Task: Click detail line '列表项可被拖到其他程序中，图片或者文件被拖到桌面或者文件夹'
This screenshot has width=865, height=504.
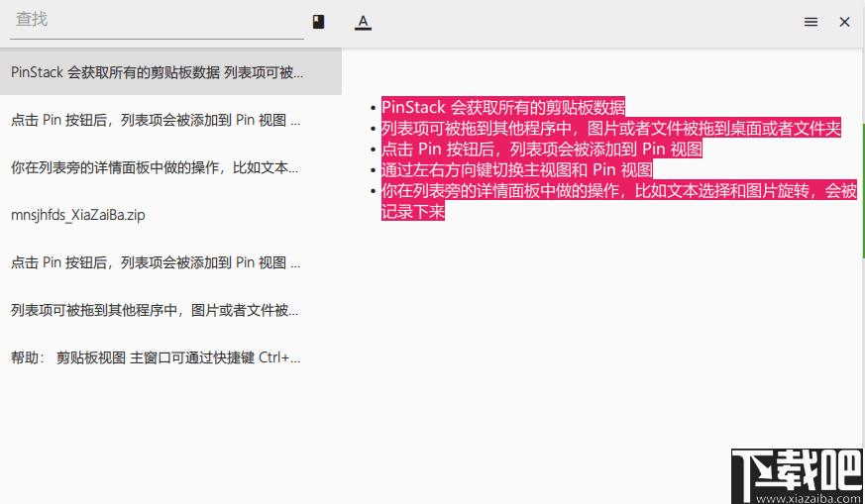Action: (x=610, y=128)
